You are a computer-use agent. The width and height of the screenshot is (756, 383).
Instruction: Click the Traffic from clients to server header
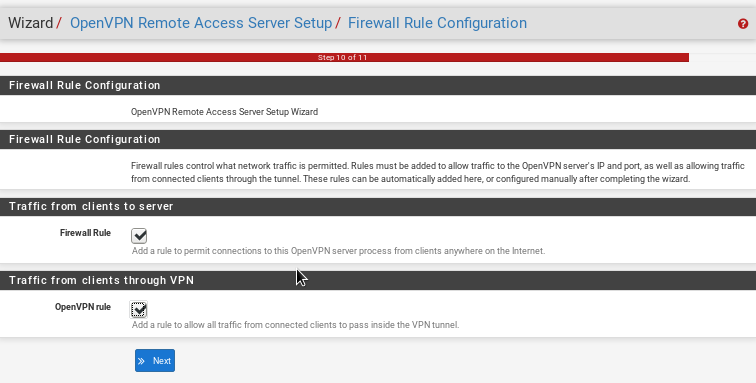click(x=378, y=206)
